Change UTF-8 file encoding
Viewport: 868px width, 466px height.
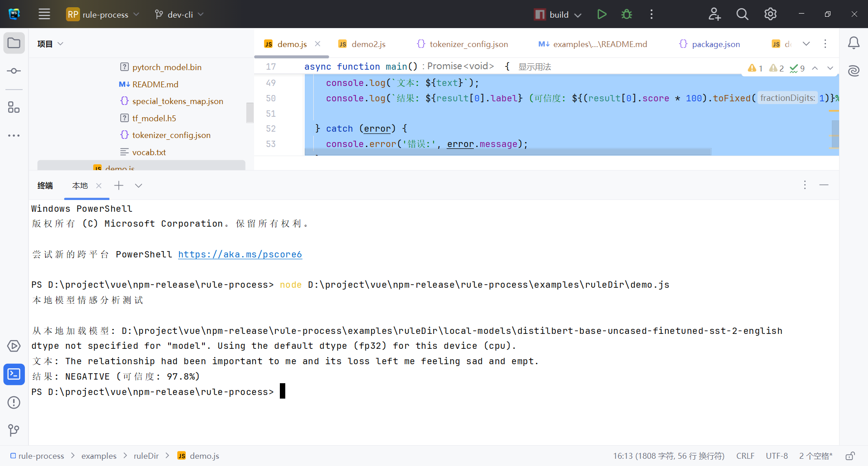(777, 456)
